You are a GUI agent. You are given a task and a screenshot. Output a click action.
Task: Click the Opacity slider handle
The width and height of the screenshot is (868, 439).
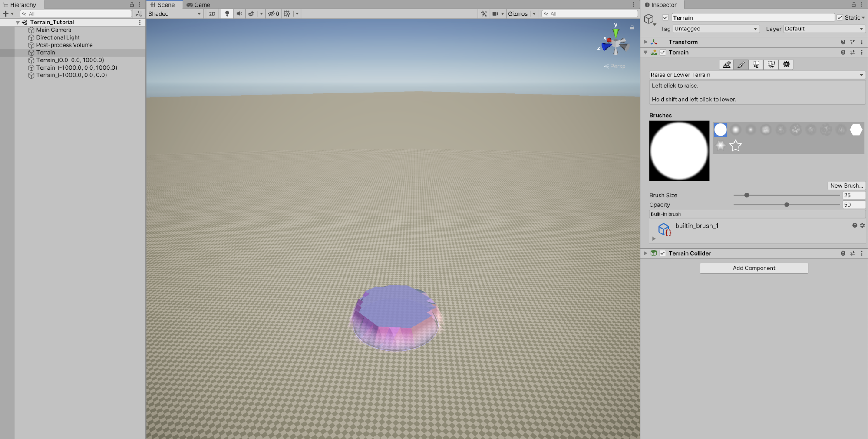[x=787, y=205]
